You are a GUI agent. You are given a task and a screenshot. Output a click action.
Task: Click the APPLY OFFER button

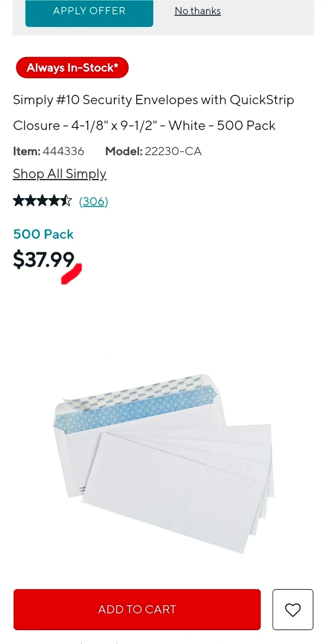point(89,11)
